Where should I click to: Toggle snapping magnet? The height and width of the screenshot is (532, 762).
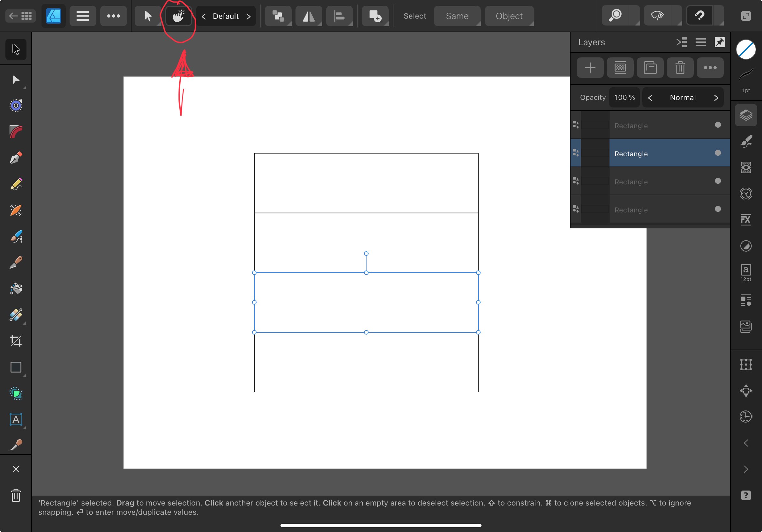click(x=699, y=16)
